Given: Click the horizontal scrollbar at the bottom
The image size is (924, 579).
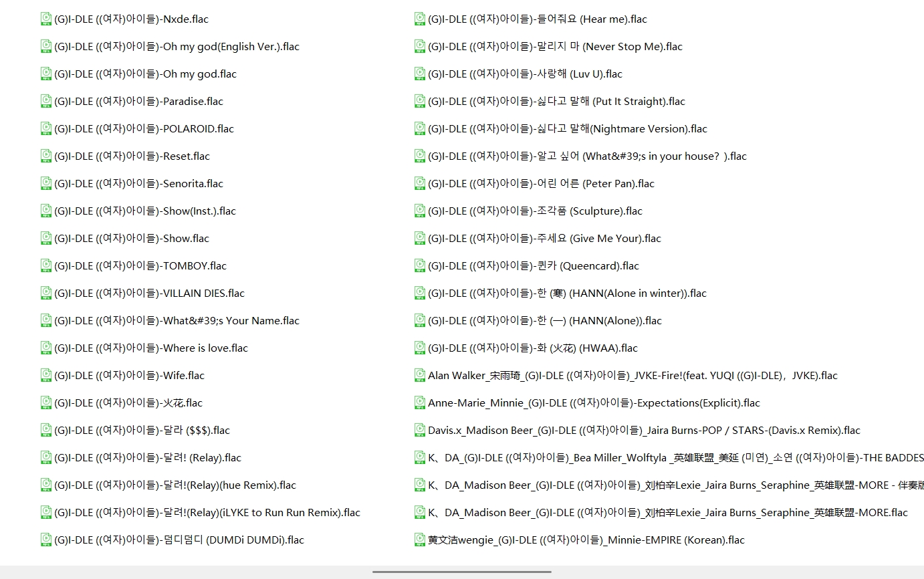Looking at the screenshot, I should coord(461,572).
